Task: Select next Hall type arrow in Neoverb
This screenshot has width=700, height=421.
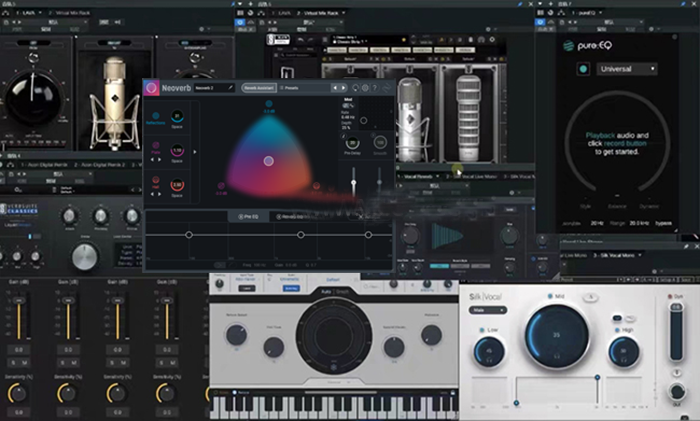Action: [160, 194]
